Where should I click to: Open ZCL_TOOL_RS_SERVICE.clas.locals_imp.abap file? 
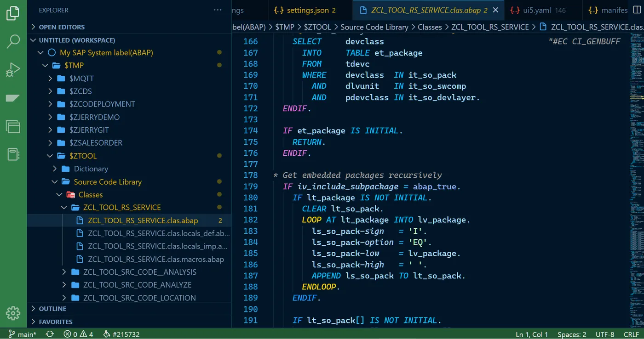tap(158, 246)
